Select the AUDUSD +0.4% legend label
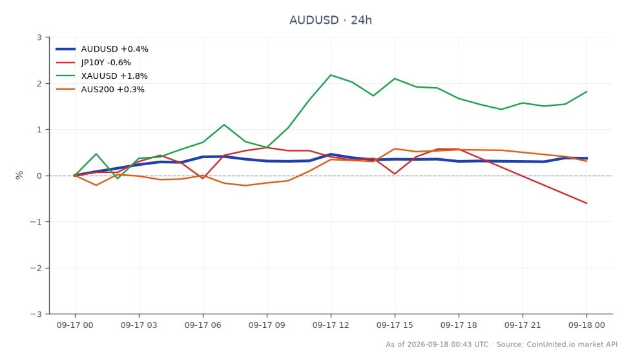 (115, 49)
